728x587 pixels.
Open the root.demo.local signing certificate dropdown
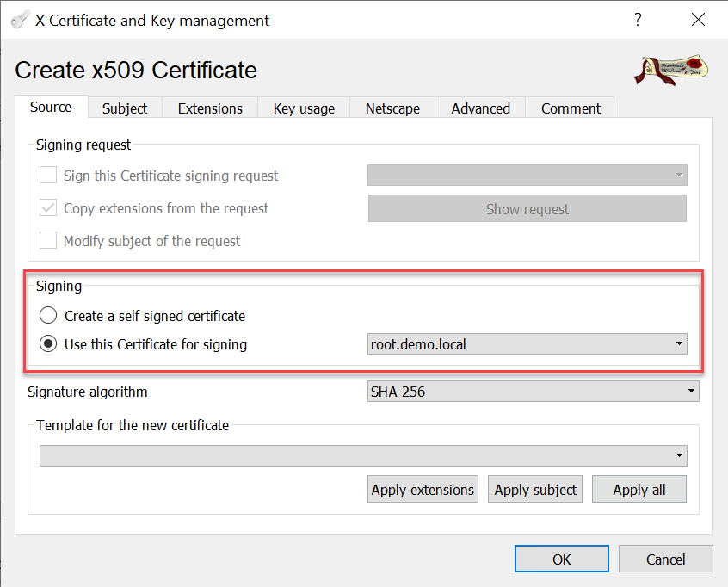coord(527,344)
